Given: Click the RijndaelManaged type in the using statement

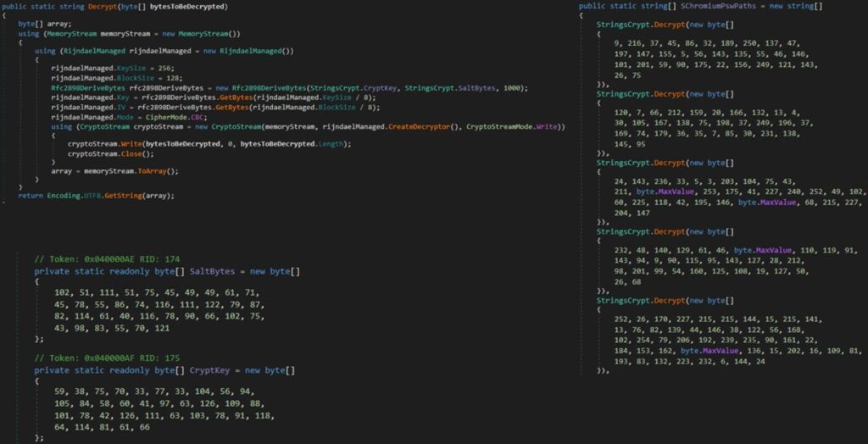Looking at the screenshot, I should pyautogui.click(x=93, y=52).
